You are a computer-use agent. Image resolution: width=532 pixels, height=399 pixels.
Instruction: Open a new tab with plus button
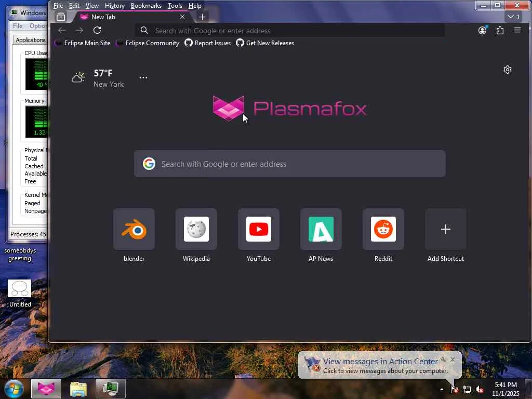202,17
